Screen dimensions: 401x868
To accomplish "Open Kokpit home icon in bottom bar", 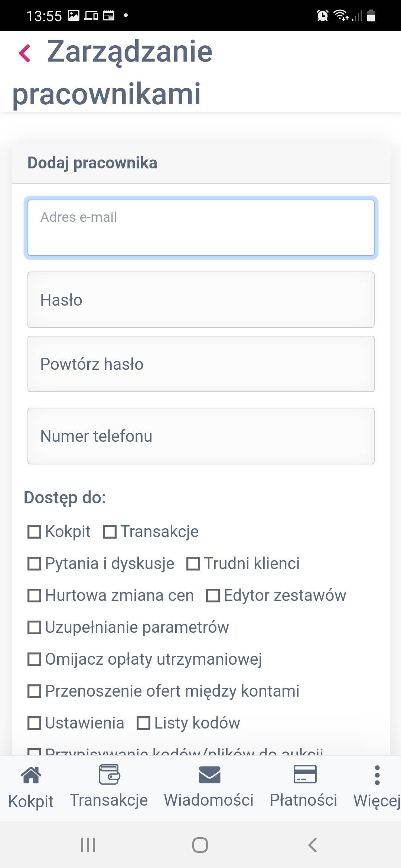I will [x=31, y=775].
